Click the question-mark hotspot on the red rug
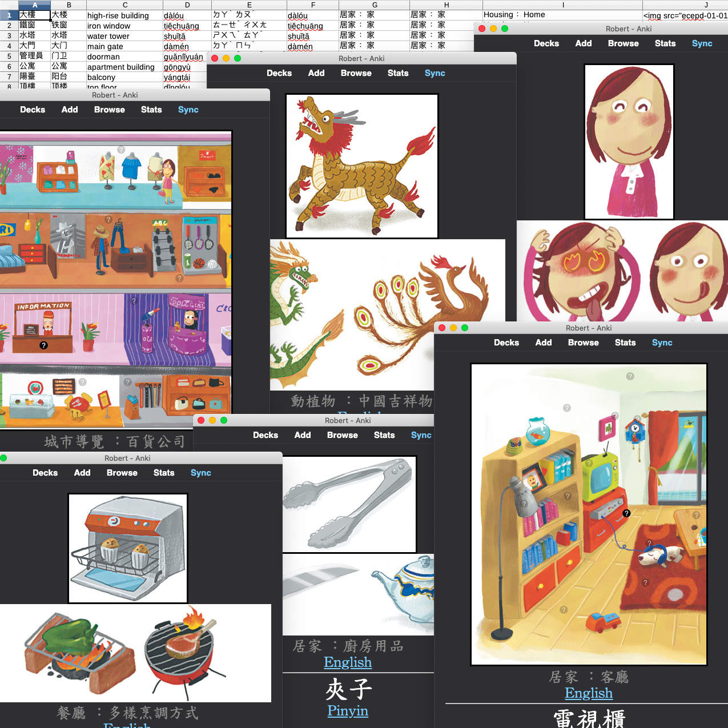 645,582
